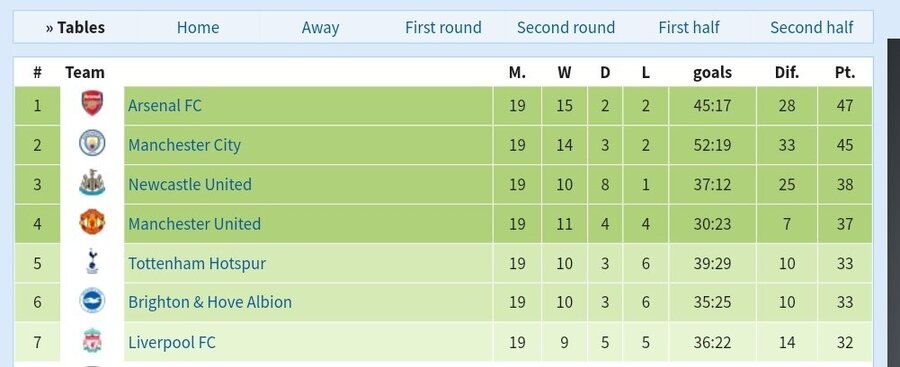
Task: Open the First round tab
Action: pos(443,28)
